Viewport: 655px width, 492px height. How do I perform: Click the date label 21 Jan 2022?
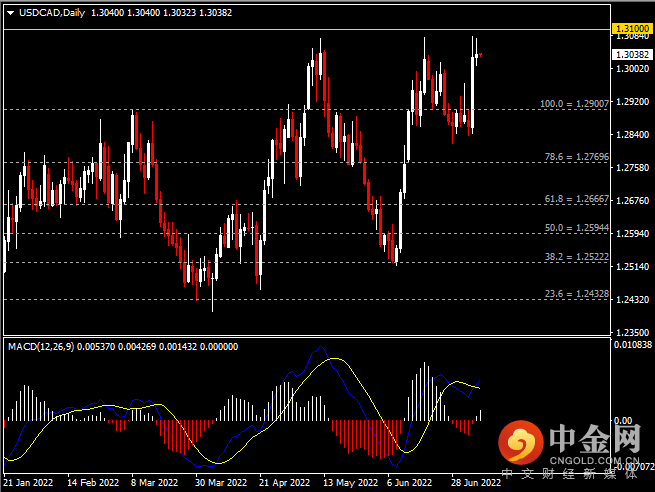(28, 483)
